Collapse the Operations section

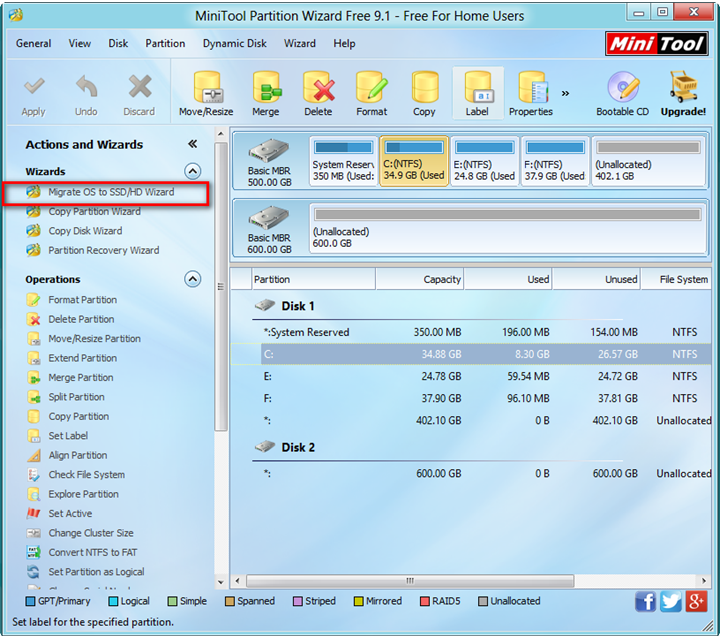[193, 279]
